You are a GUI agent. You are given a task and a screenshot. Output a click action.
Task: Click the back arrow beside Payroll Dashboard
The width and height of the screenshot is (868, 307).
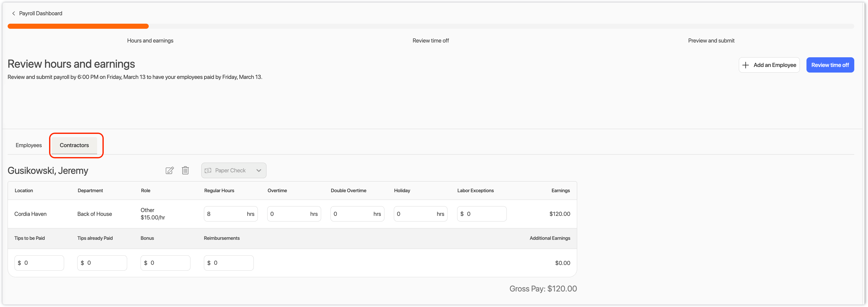click(13, 13)
